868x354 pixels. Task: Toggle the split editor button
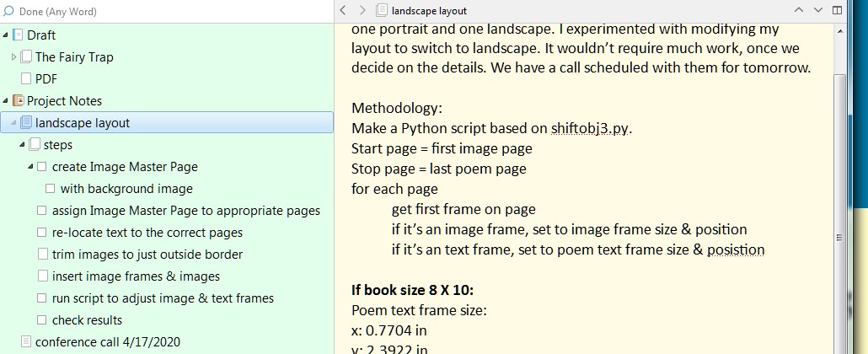pyautogui.click(x=835, y=11)
